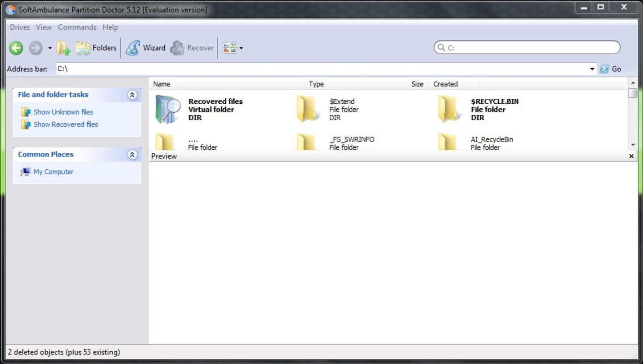Expand the address bar dropdown
The height and width of the screenshot is (364, 643).
[592, 69]
